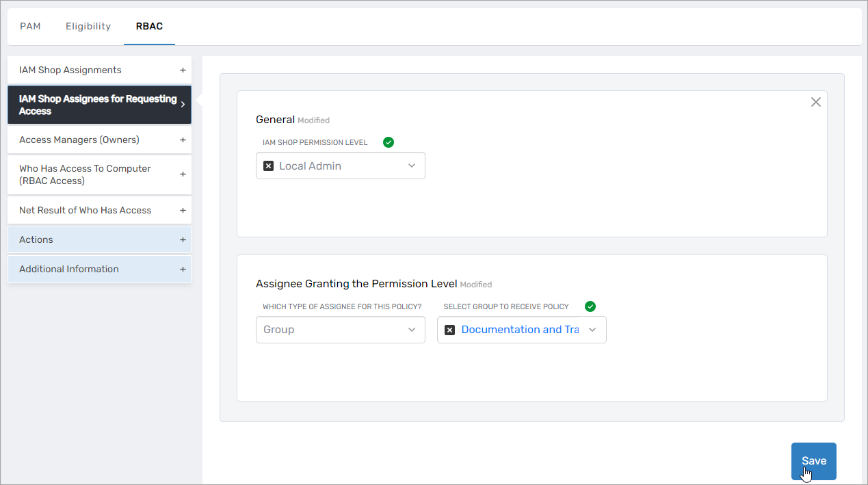
Task: Remove the Local Admin selection tag
Action: pos(269,166)
